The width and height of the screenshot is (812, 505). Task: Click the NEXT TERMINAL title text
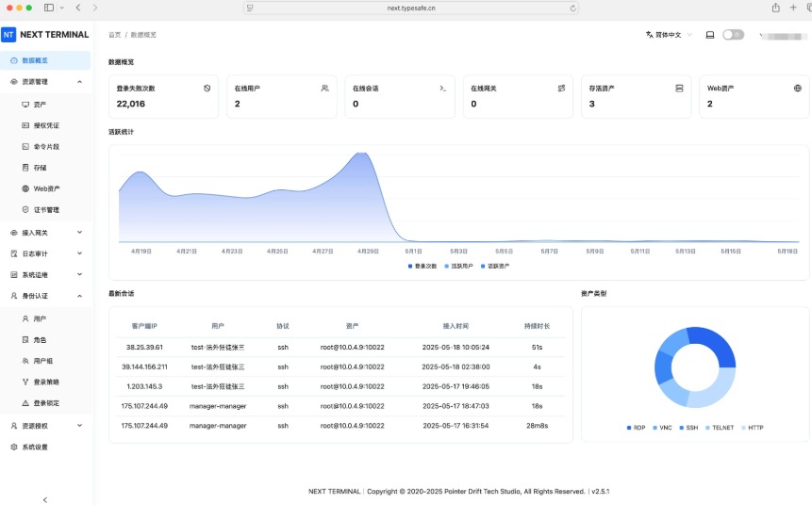(55, 35)
